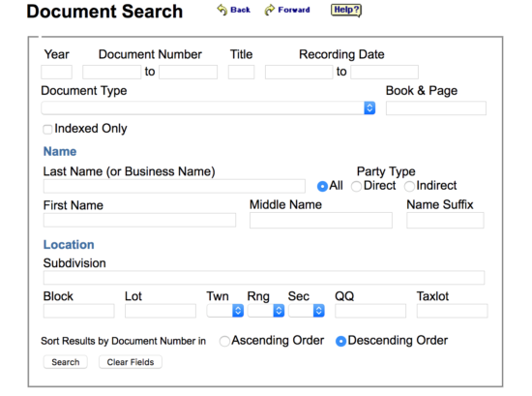Select the Indirect party type

click(x=409, y=186)
